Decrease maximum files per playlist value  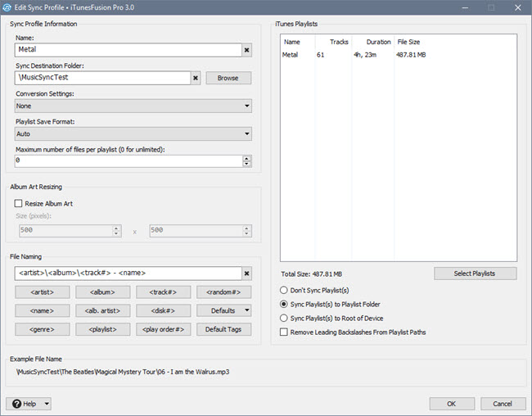point(246,164)
